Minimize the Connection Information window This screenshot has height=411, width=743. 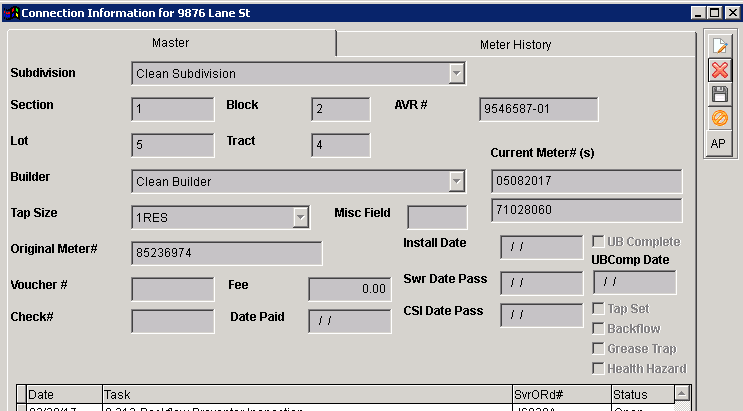pyautogui.click(x=698, y=13)
